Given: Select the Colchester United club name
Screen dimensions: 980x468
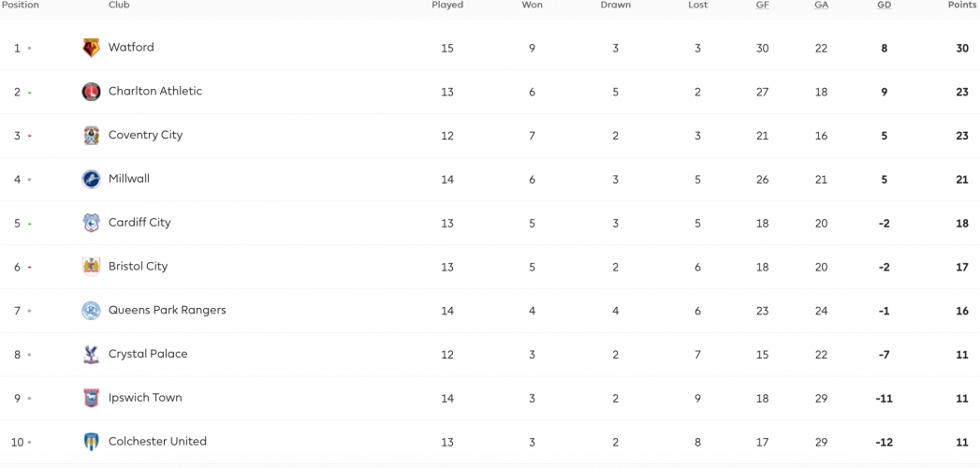Looking at the screenshot, I should coord(157,441).
